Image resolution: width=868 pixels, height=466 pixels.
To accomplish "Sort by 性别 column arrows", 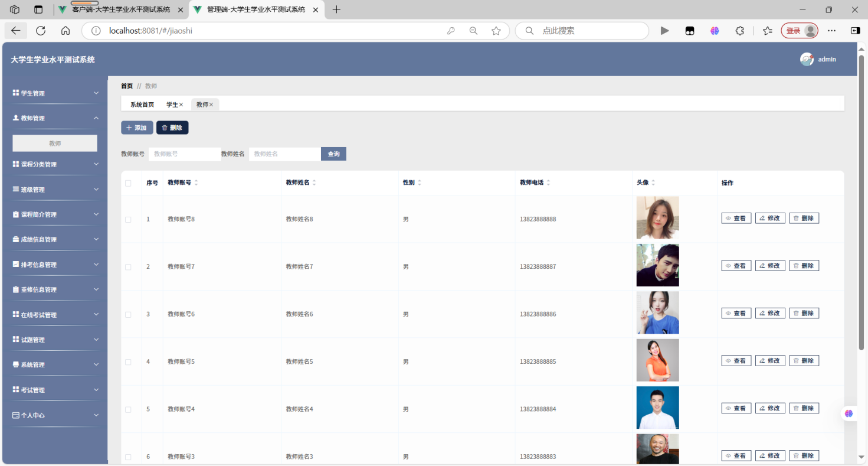I will pos(420,183).
